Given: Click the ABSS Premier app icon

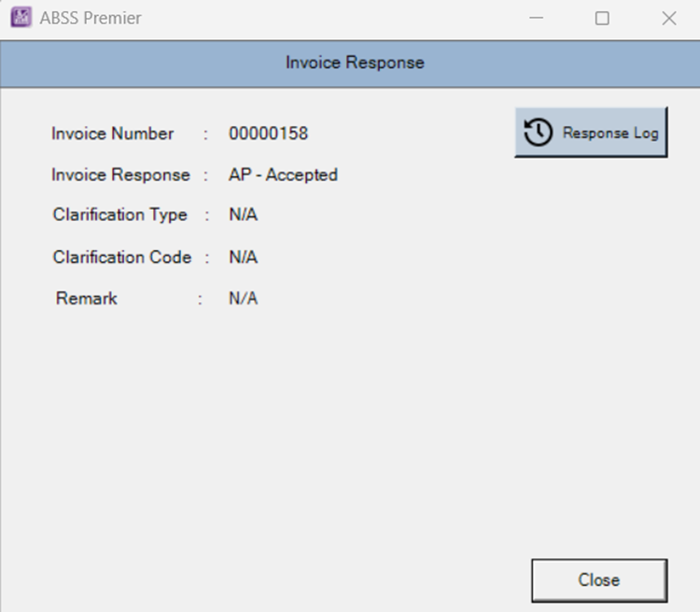Looking at the screenshot, I should (x=20, y=19).
